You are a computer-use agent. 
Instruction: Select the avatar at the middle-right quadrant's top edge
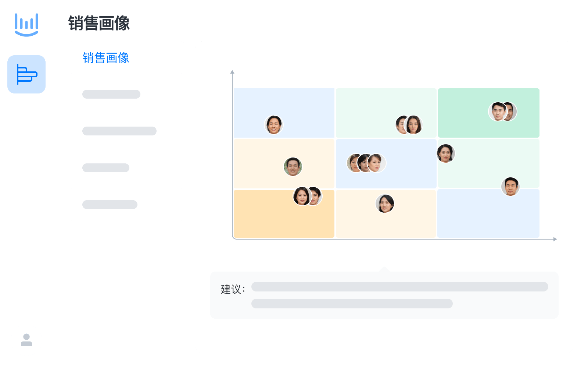(x=446, y=153)
